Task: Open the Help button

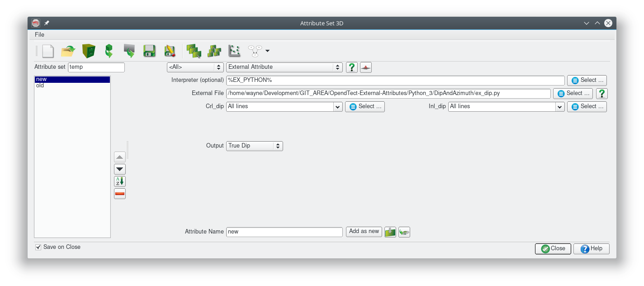Action: pyautogui.click(x=592, y=249)
